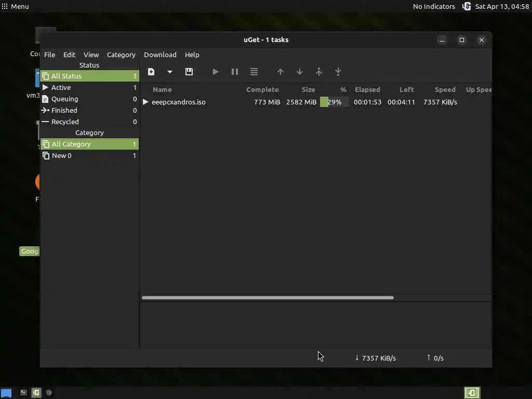
Task: Click the horizontal scrollbar of download list
Action: click(x=268, y=298)
